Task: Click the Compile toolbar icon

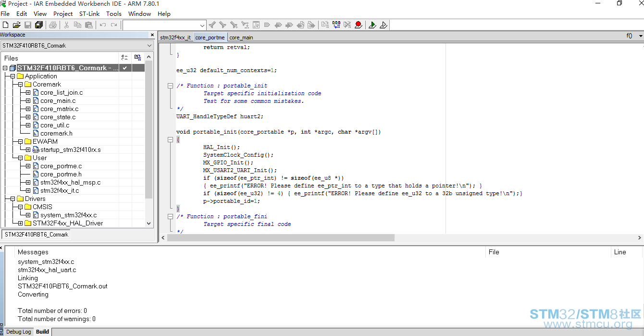Action: tap(325, 25)
